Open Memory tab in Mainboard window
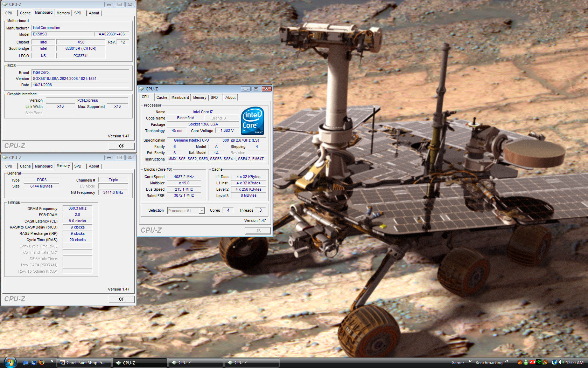Image resolution: width=588 pixels, height=368 pixels. click(63, 13)
